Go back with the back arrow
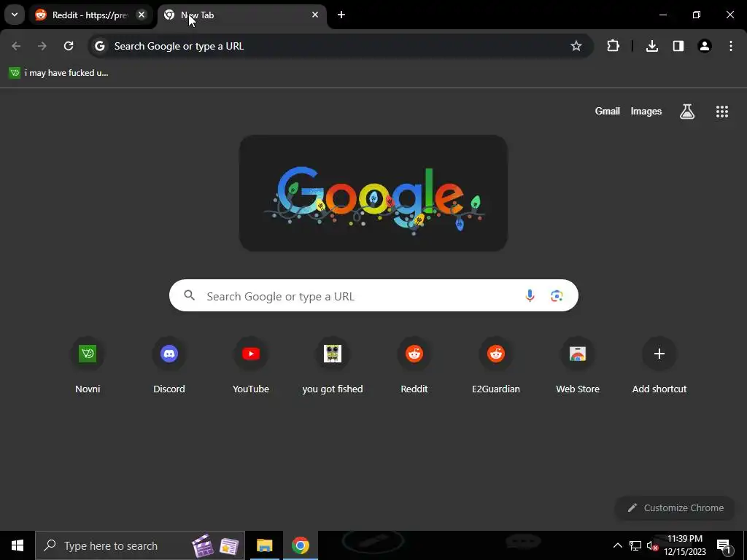 click(x=16, y=46)
